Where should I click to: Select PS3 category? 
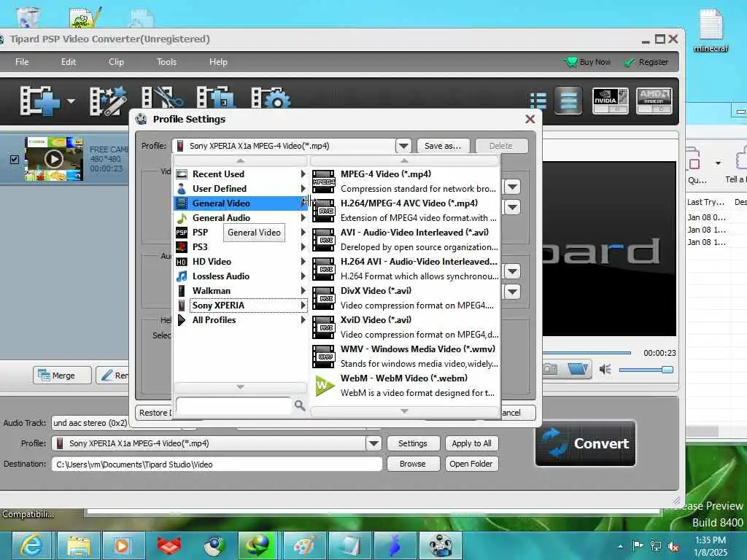pos(241,246)
